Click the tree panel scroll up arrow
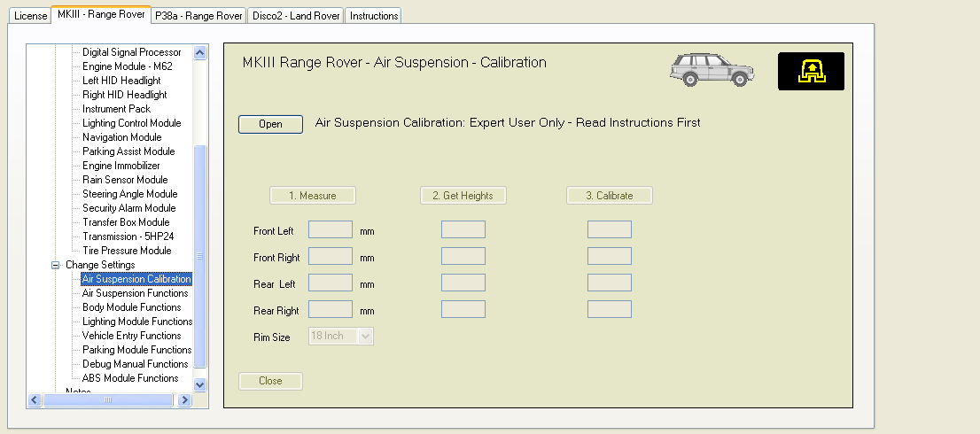 (x=199, y=53)
